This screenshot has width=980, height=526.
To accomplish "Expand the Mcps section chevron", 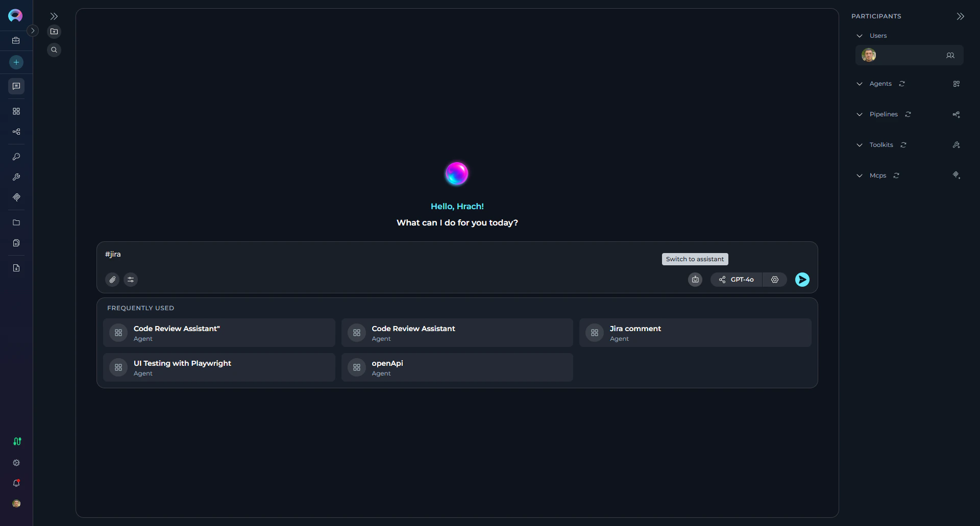I will pyautogui.click(x=859, y=176).
